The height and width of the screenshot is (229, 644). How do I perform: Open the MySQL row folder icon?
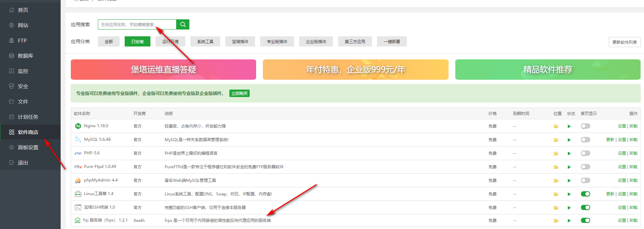click(x=556, y=140)
